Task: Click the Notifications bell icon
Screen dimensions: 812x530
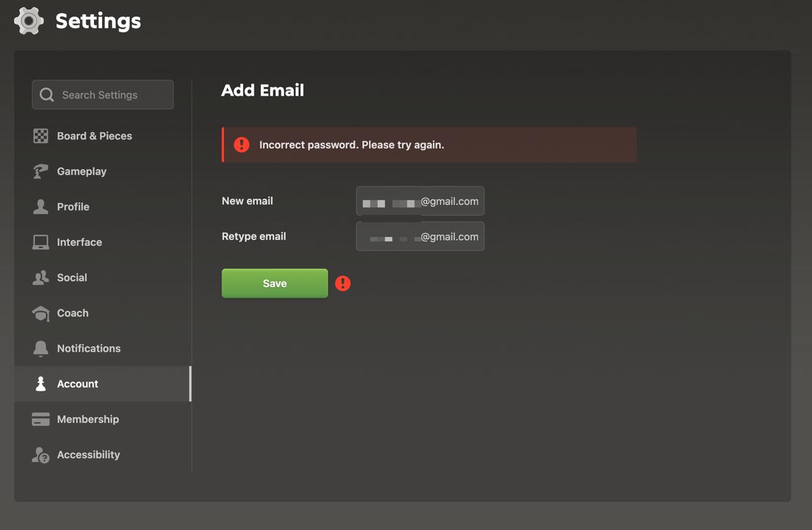Action: point(41,348)
